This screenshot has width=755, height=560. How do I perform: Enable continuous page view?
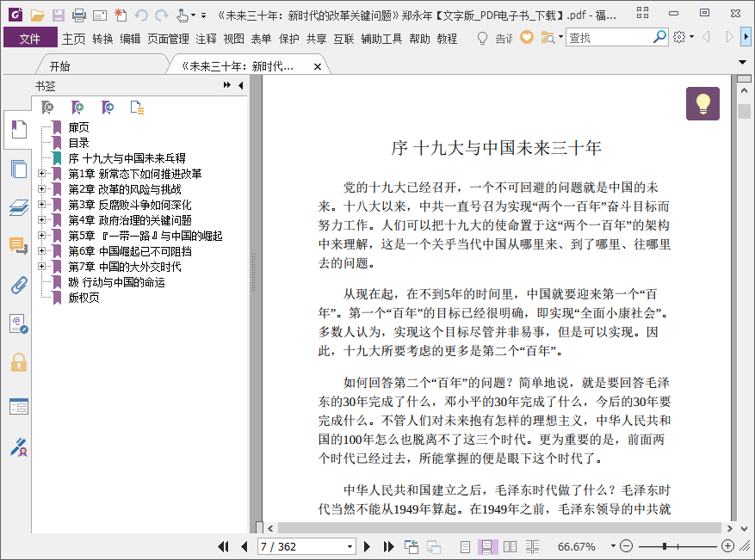click(486, 547)
